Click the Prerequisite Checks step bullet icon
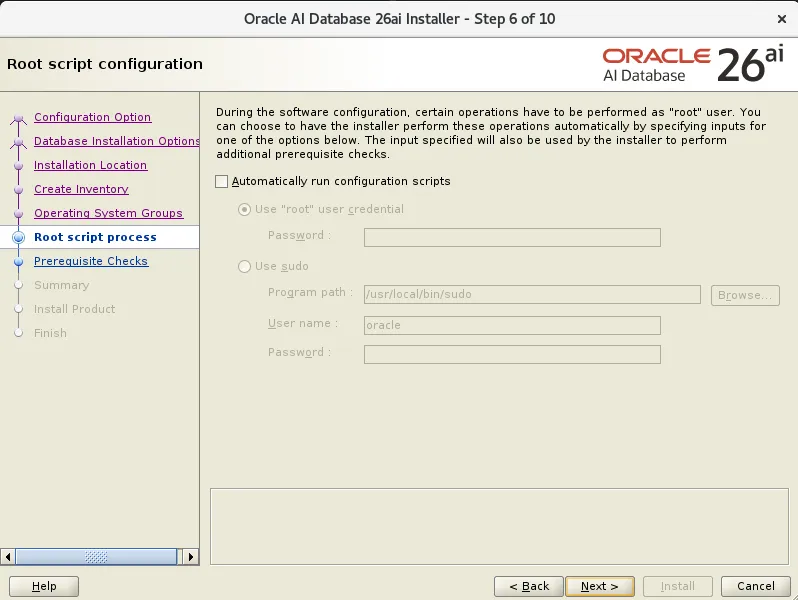This screenshot has height=600, width=798. [18, 262]
